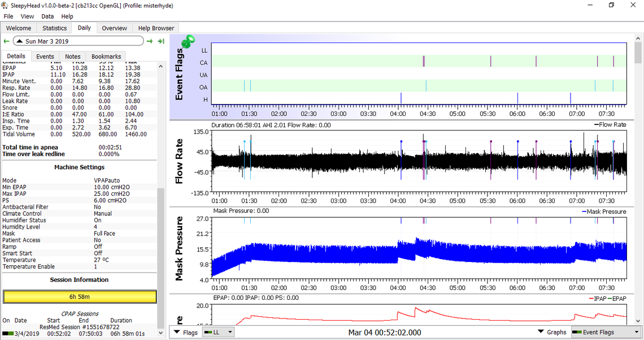Click the Total time in apnea text

pos(31,147)
